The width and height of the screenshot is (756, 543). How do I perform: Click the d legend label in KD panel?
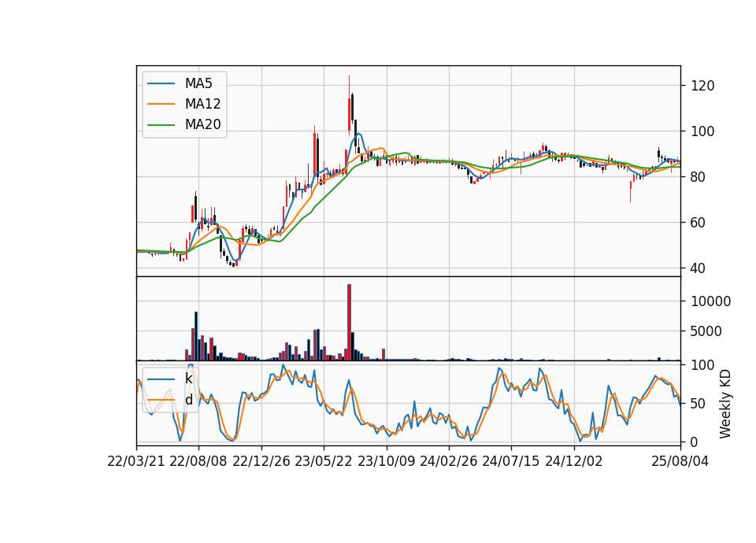188,400
